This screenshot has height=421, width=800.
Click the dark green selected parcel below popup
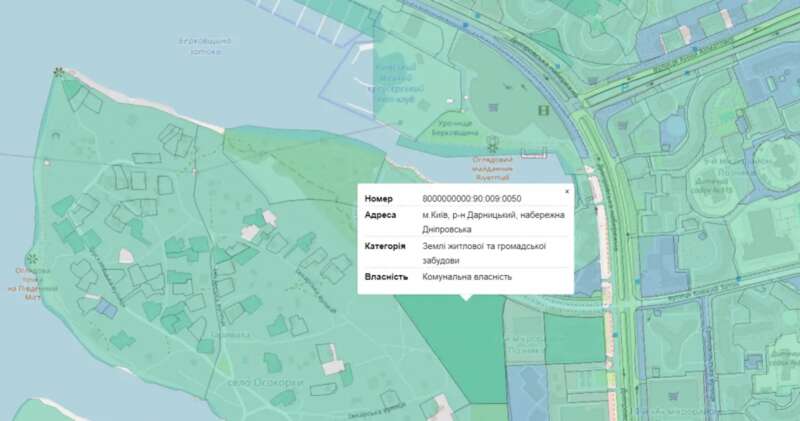point(450,350)
